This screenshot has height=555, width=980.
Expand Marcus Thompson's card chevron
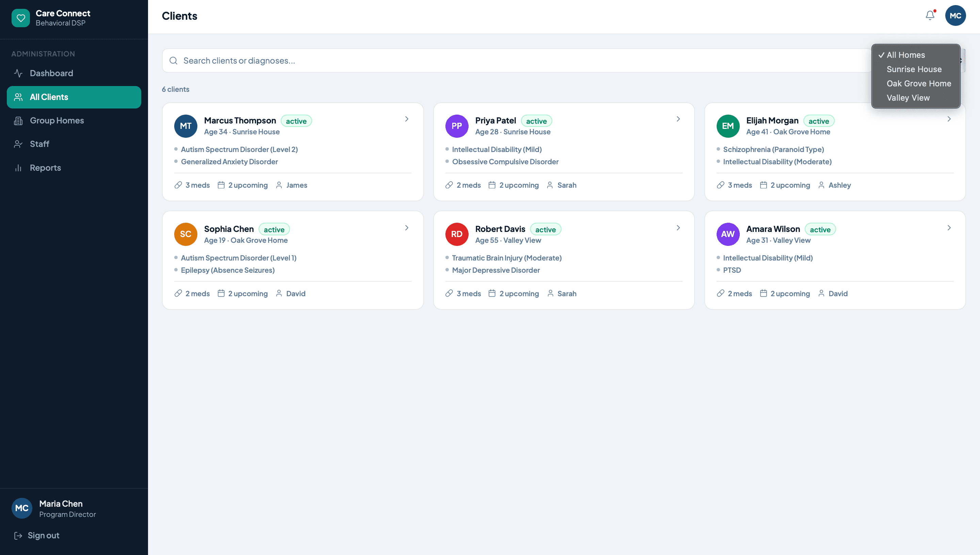click(407, 119)
